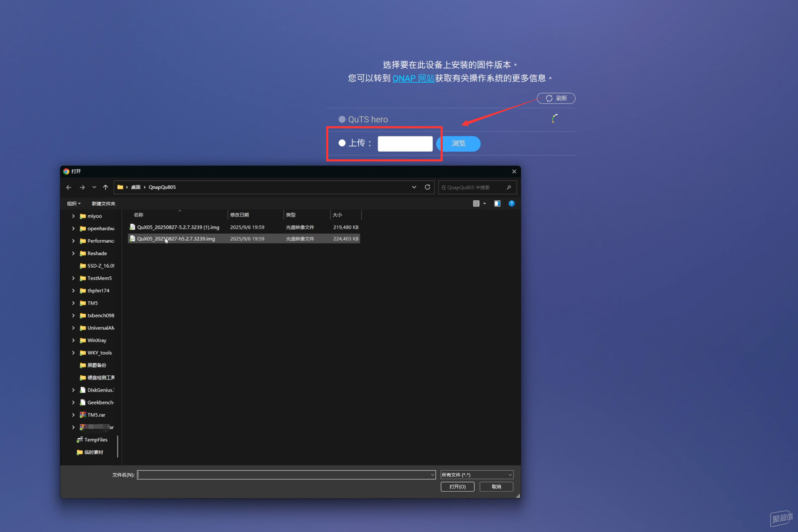Open the address bar history dropdown
The image size is (798, 532).
click(414, 187)
